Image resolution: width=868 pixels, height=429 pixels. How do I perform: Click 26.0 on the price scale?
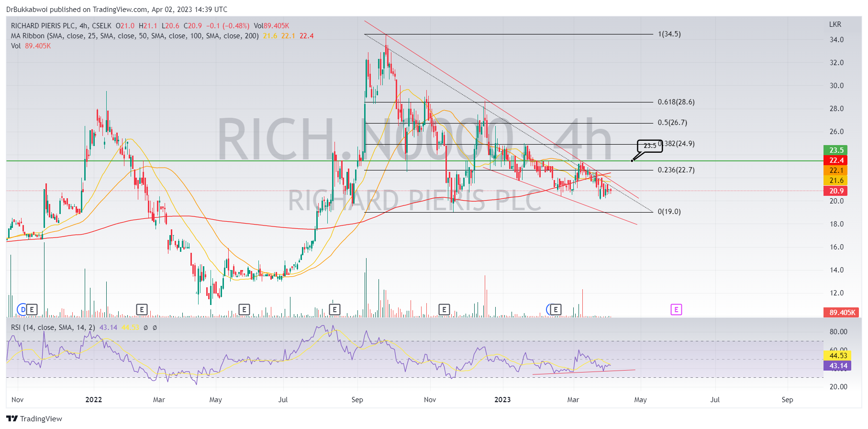[836, 132]
